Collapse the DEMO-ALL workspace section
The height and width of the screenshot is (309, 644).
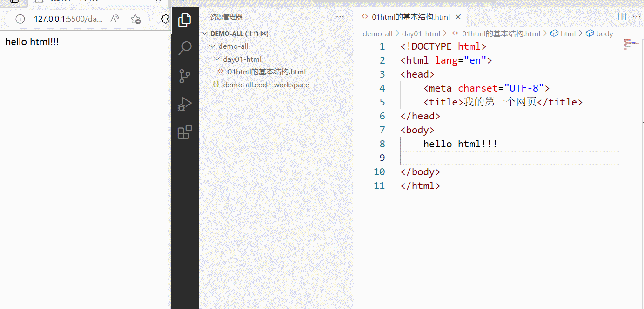coord(205,33)
